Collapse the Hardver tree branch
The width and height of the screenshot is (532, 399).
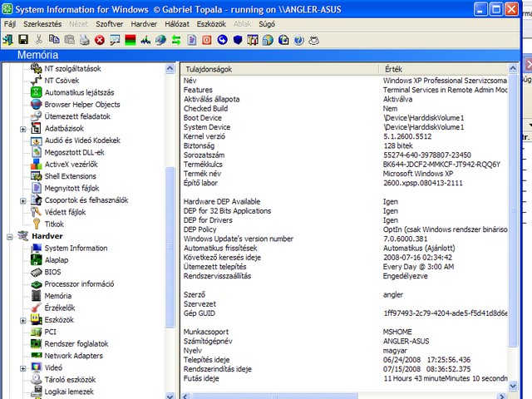tap(10, 236)
